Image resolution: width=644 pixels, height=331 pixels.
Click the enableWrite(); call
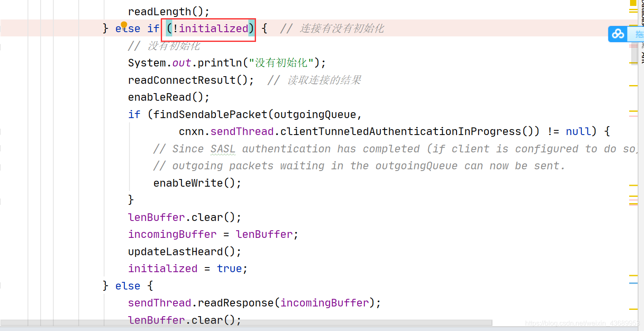pos(197,183)
